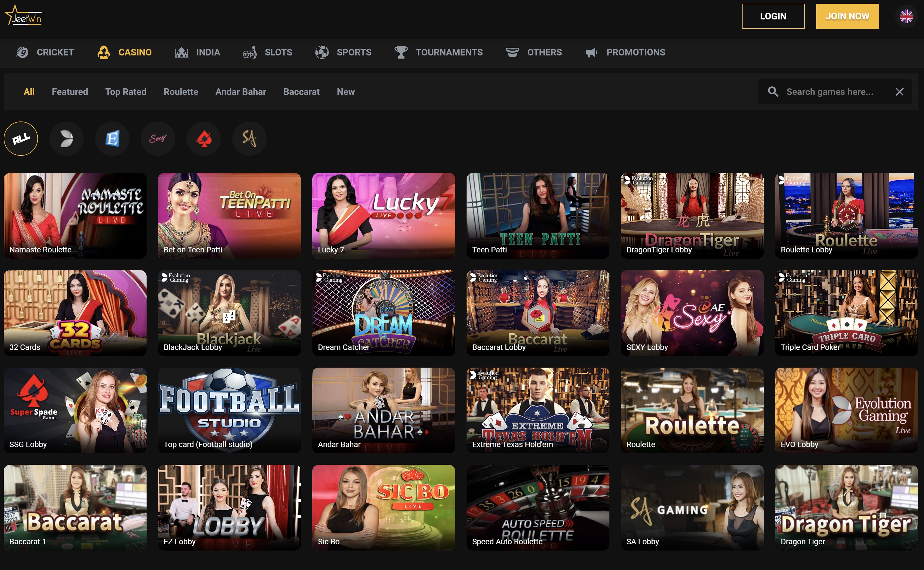The width and height of the screenshot is (924, 570).
Task: Switch to the Baccarat tab
Action: click(x=301, y=91)
